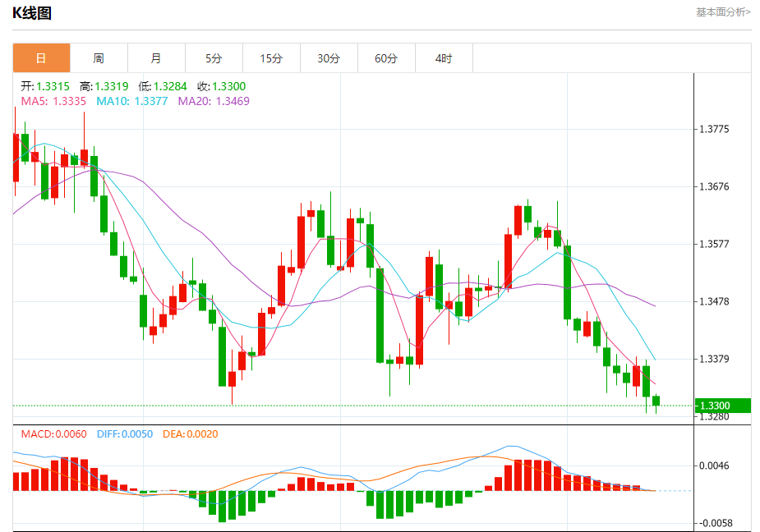Click the K线图 heading
Screen dimensions: 760x532
pyautogui.click(x=31, y=12)
